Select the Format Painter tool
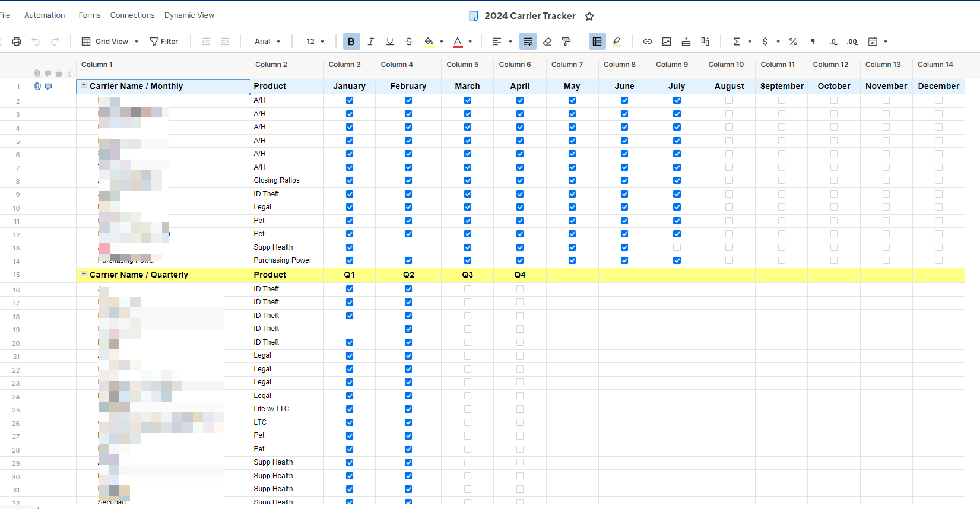Viewport: 980px width, 509px height. pyautogui.click(x=566, y=42)
